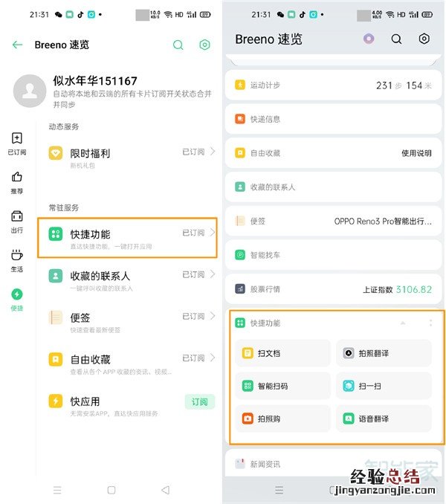Launch 拍照翻译 photo translate shortcut

[384, 353]
